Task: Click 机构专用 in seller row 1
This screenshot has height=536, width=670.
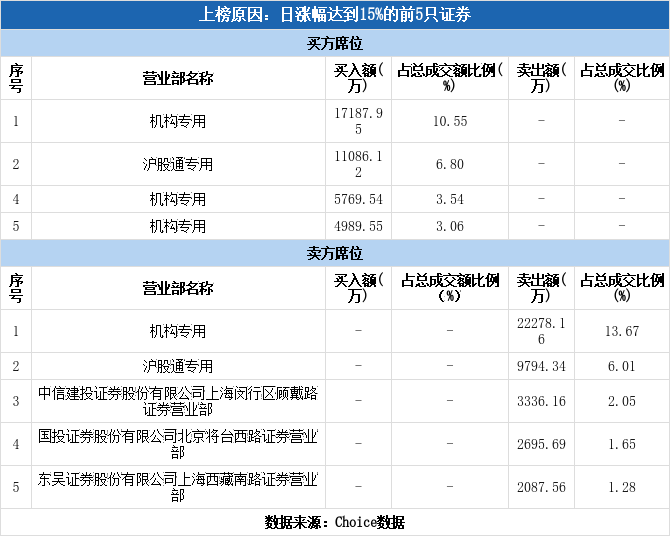Action: click(178, 331)
